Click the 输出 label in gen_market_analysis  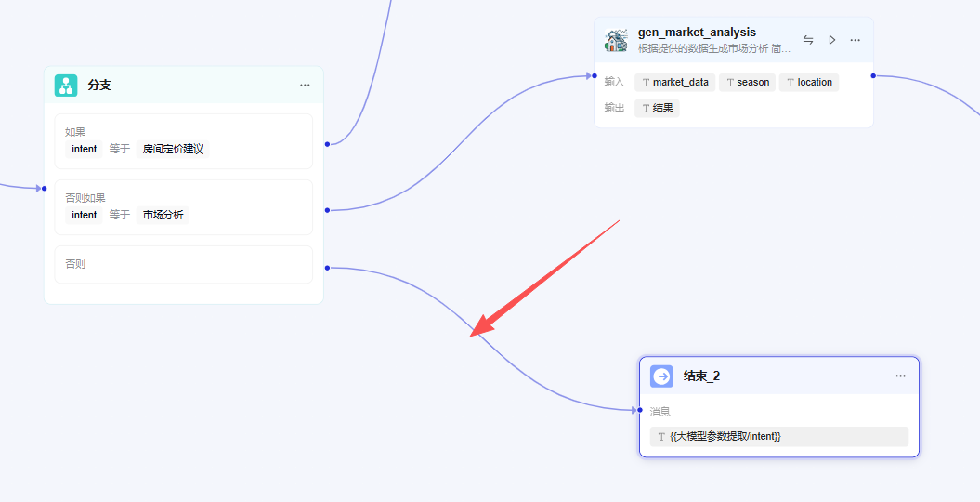coord(614,108)
